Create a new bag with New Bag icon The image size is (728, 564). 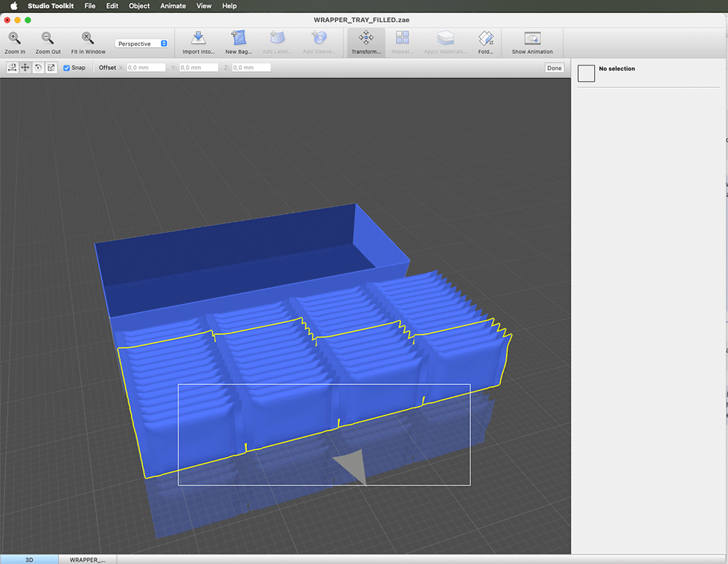(x=237, y=39)
